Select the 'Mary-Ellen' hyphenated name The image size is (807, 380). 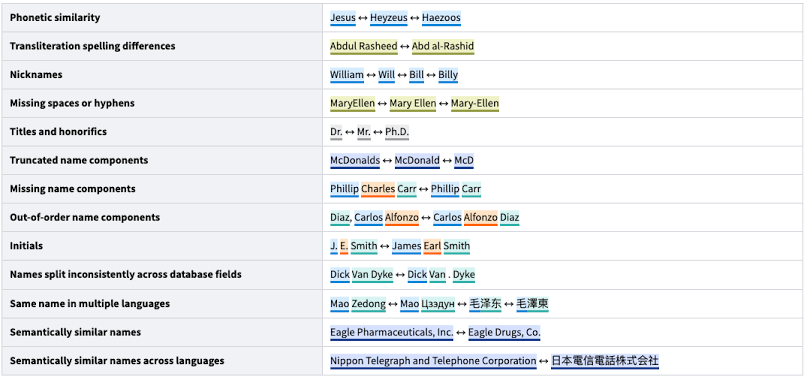coord(475,103)
